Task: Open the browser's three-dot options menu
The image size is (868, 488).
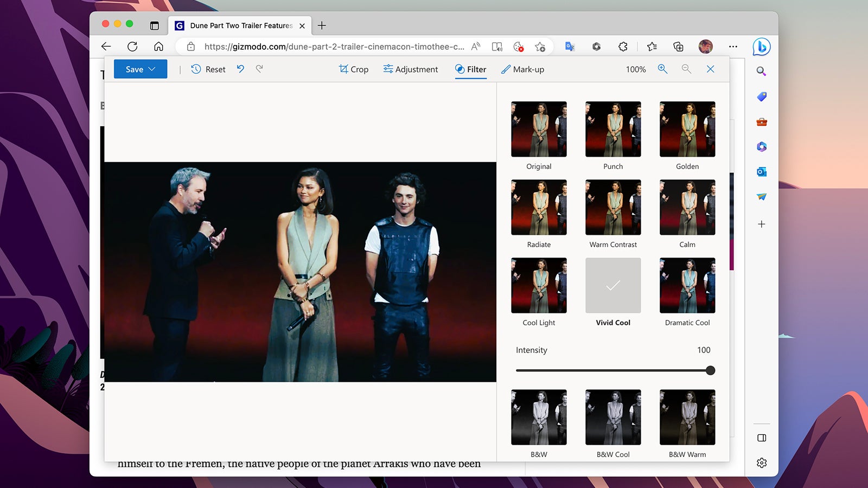Action: point(733,47)
